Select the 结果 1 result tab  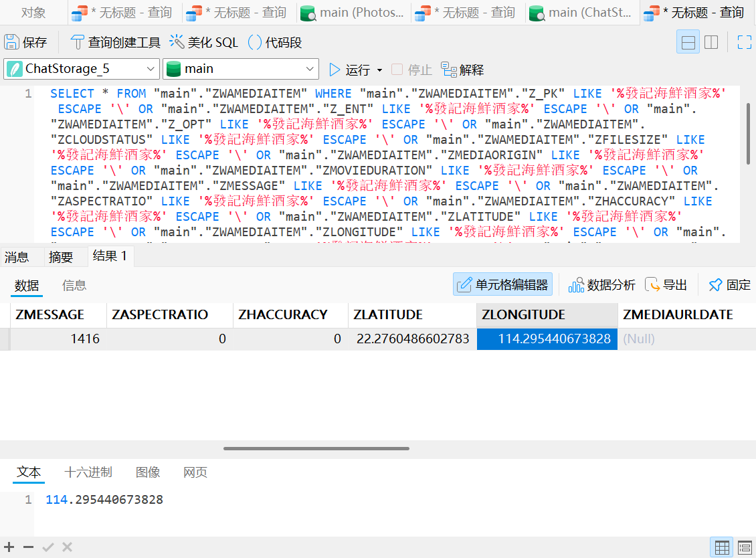pyautogui.click(x=110, y=256)
